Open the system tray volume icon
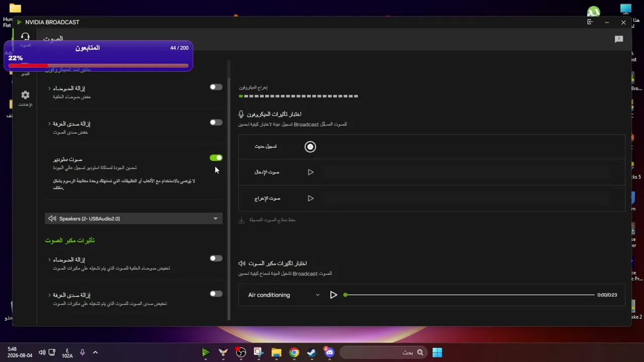 pos(42,352)
